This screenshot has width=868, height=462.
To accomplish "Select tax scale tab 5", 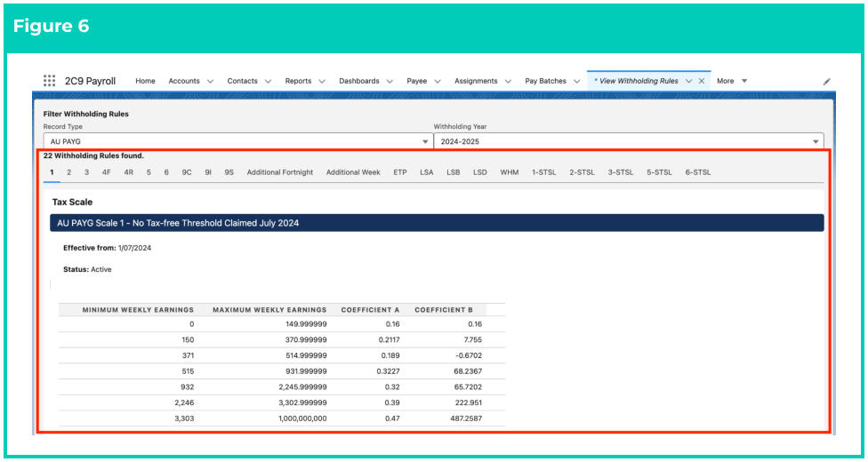I will (149, 172).
